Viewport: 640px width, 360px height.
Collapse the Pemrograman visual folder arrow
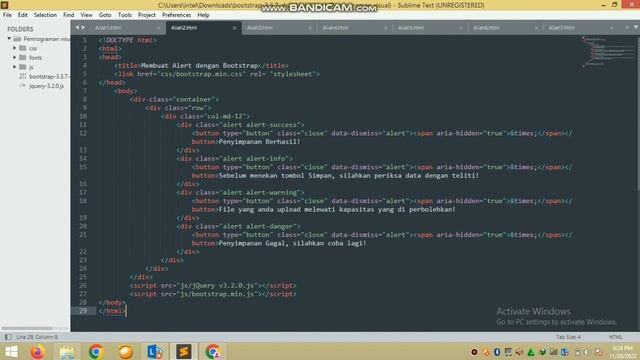coord(9,39)
